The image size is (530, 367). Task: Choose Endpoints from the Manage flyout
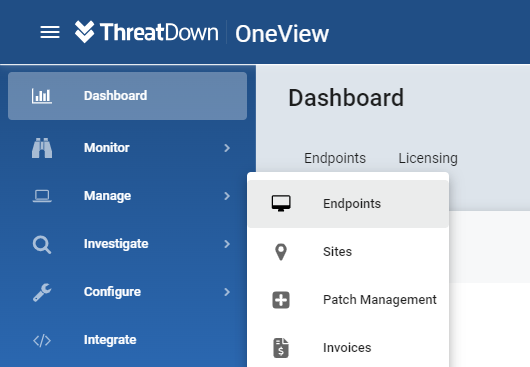tap(348, 204)
